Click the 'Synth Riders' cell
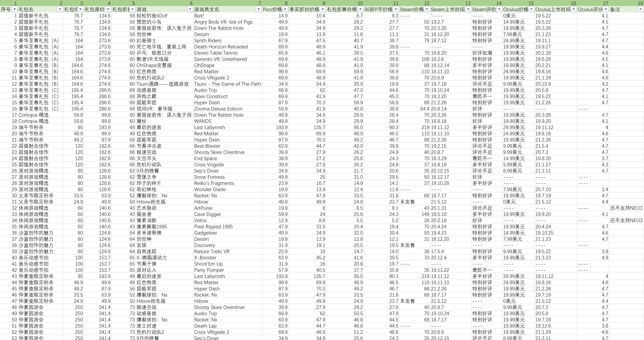The height and width of the screenshot is (340, 644). (x=228, y=40)
